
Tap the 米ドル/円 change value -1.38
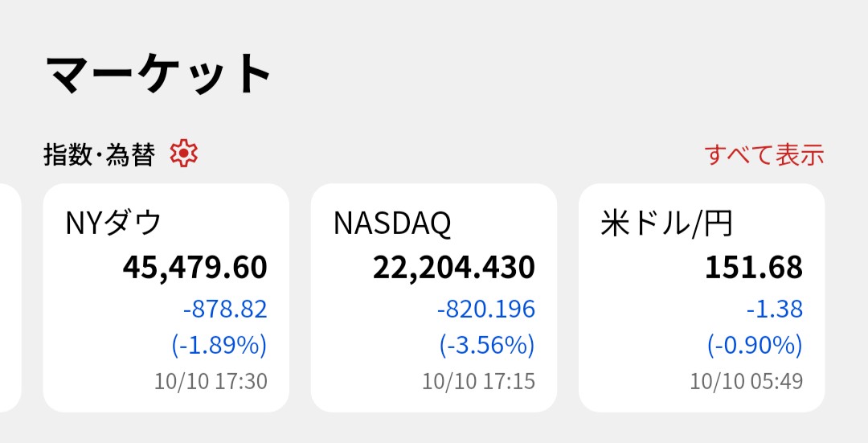[775, 309]
